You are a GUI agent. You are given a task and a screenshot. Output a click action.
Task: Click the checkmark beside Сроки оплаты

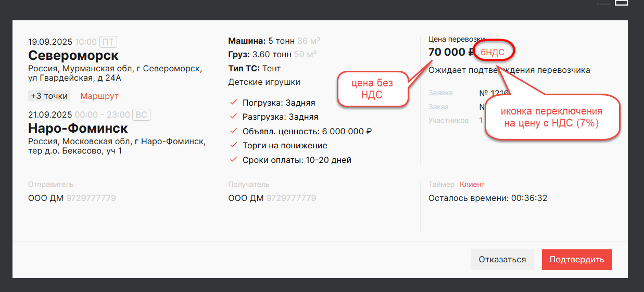click(x=233, y=160)
